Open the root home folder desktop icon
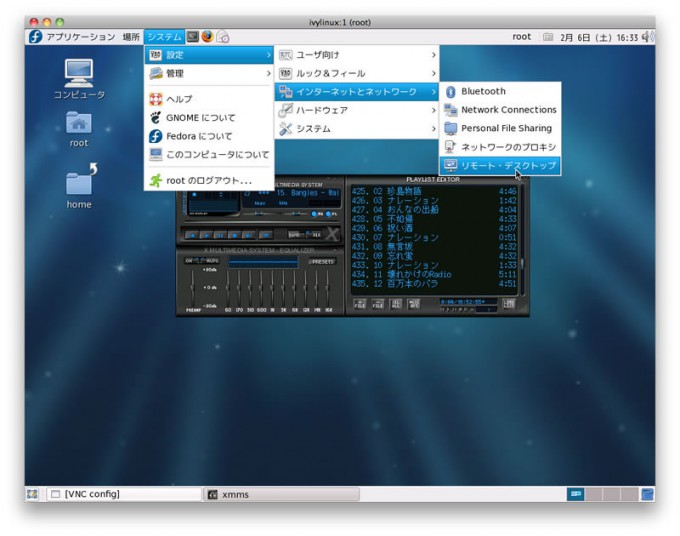The width and height of the screenshot is (680, 536). (78, 130)
